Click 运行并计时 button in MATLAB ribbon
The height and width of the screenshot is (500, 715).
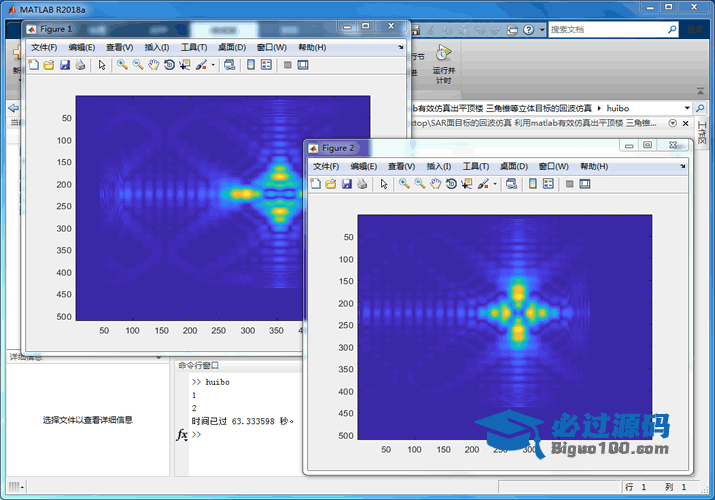443,64
